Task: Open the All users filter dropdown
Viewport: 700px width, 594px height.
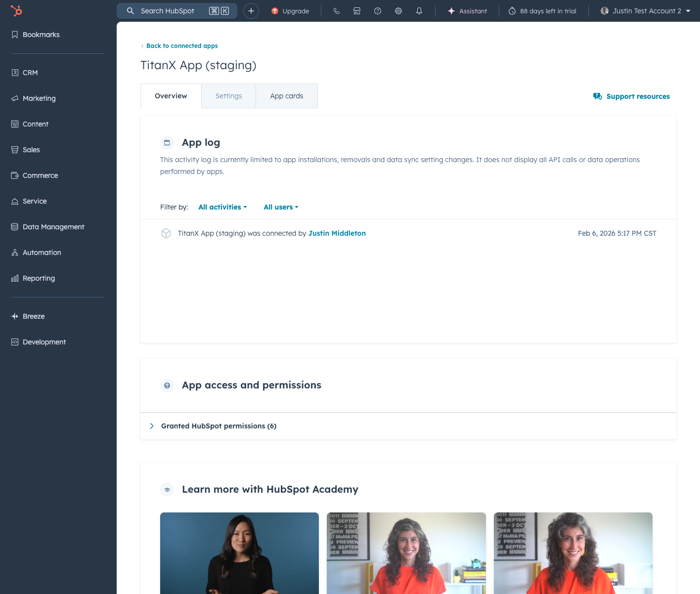Action: click(281, 207)
